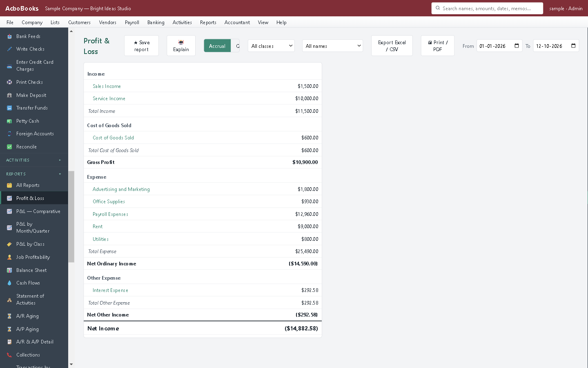This screenshot has height=368, width=588.
Task: Open the To date calendar picker
Action: tap(573, 46)
